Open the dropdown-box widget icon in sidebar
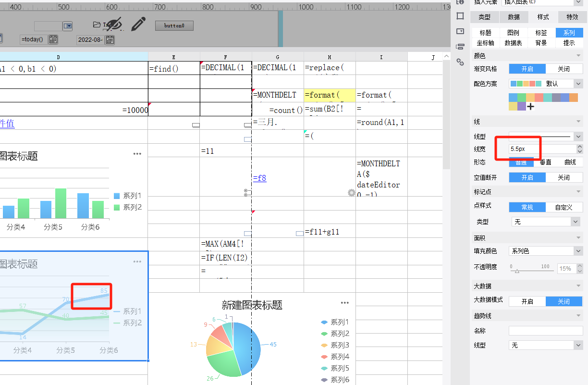 click(x=460, y=31)
